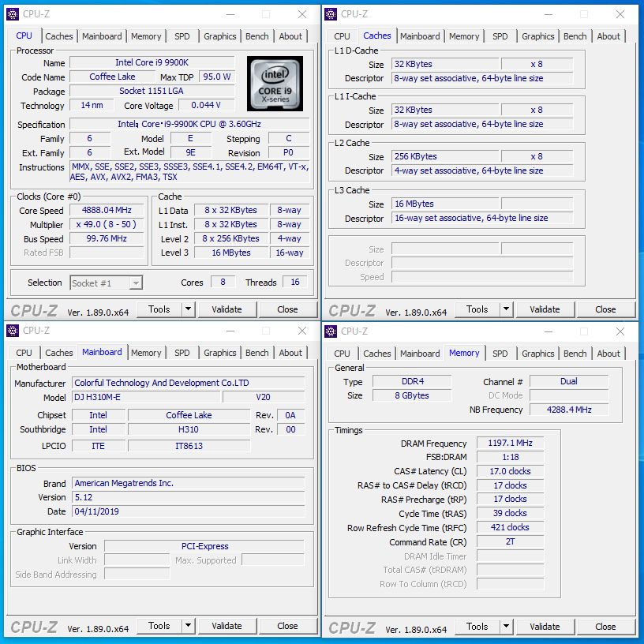
Task: Click Close button in Memory window
Action: coord(605,627)
